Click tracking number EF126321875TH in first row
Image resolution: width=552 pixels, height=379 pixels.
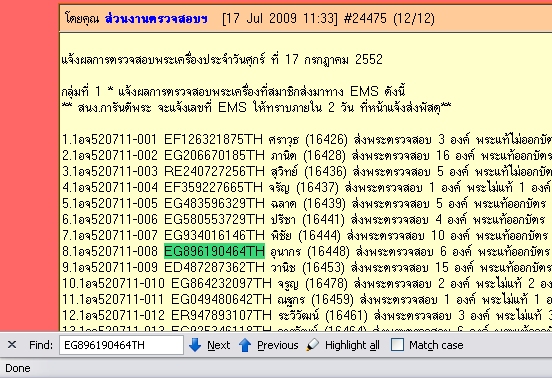pos(213,139)
